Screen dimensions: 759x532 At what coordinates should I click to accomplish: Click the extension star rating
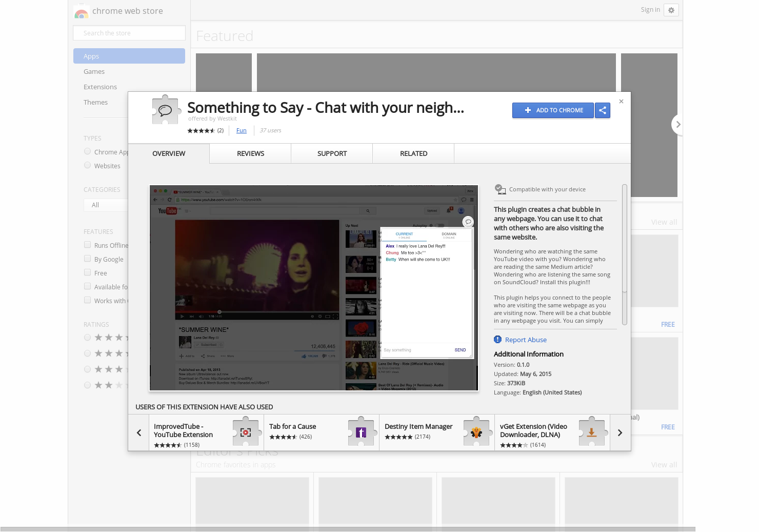point(201,131)
